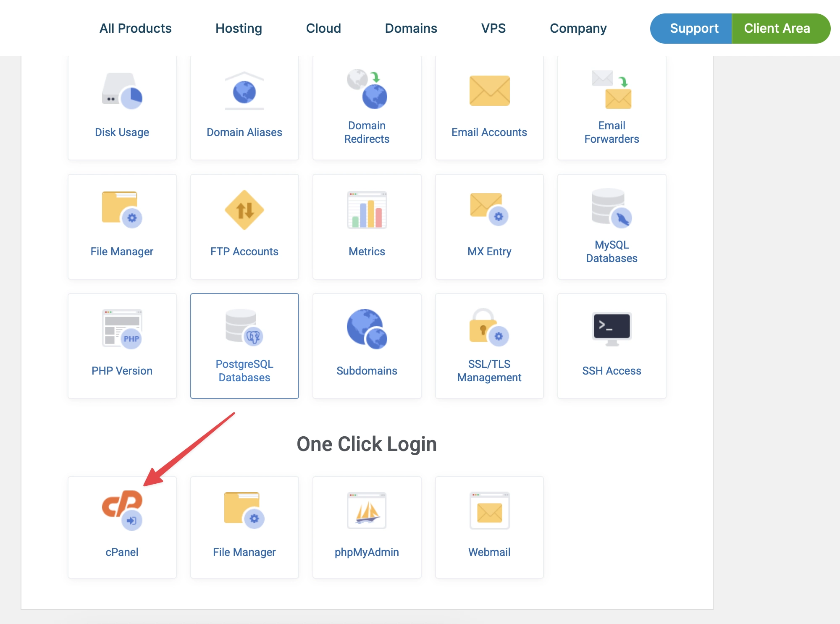This screenshot has height=624, width=840.
Task: Click the MySQL Databases label
Action: pyautogui.click(x=612, y=252)
